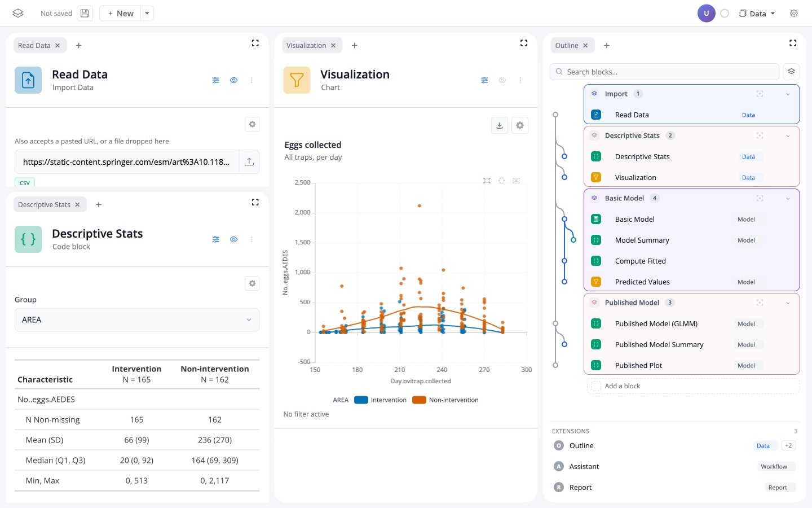Select Published Model (GLMM) block

pyautogui.click(x=691, y=323)
